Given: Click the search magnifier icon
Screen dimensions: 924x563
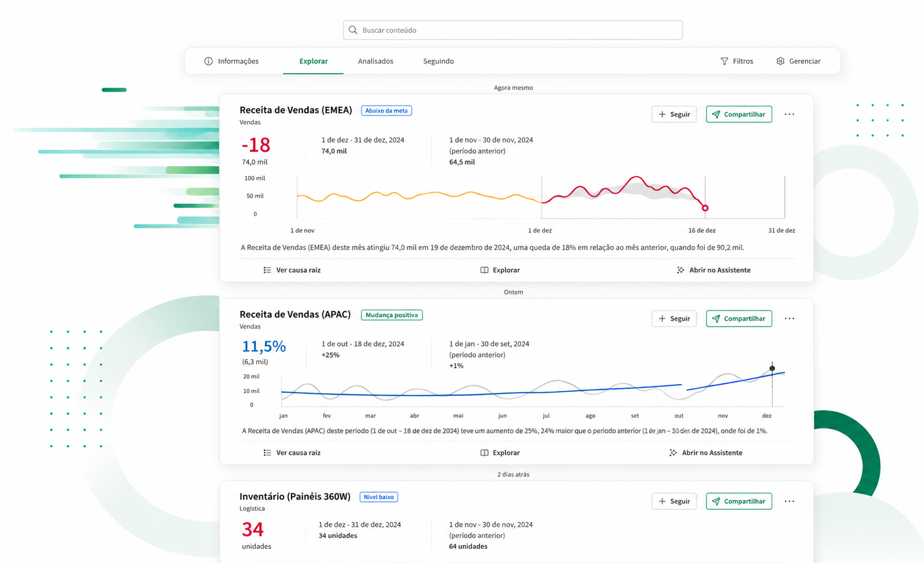Looking at the screenshot, I should (353, 30).
